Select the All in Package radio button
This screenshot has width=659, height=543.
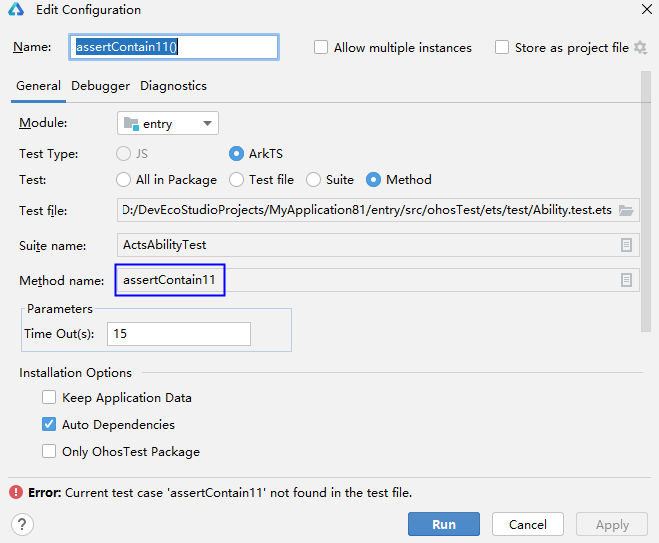coord(123,180)
